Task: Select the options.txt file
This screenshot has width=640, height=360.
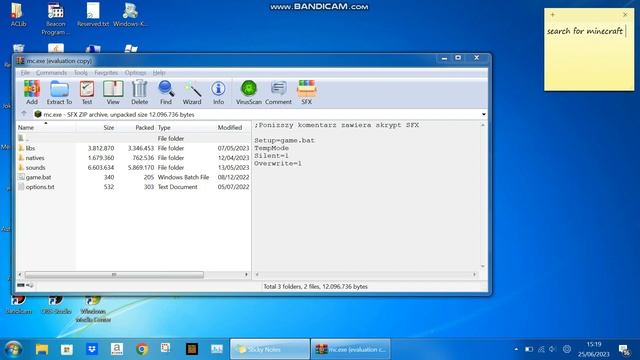Action: [x=133, y=187]
